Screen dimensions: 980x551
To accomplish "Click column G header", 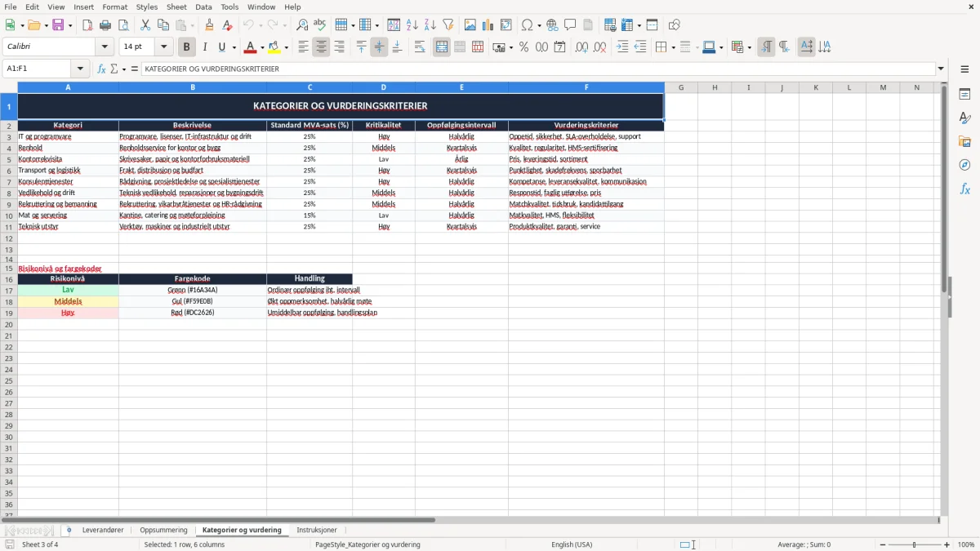I will (680, 87).
